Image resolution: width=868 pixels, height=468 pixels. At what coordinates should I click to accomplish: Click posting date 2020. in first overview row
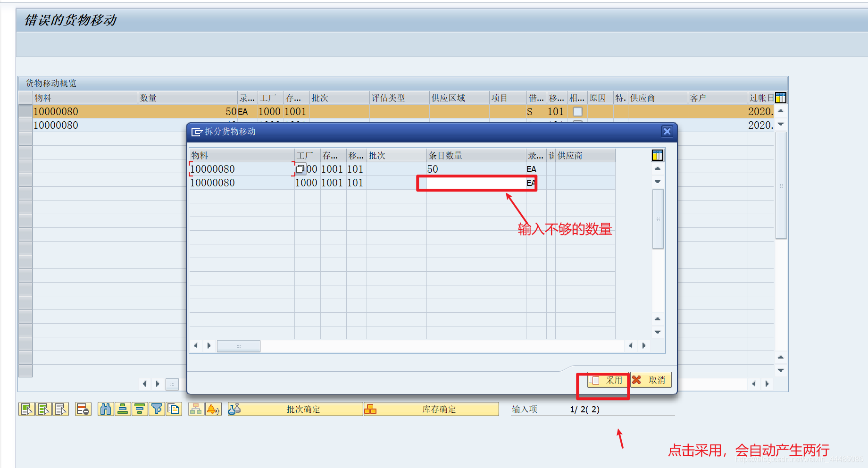point(760,112)
